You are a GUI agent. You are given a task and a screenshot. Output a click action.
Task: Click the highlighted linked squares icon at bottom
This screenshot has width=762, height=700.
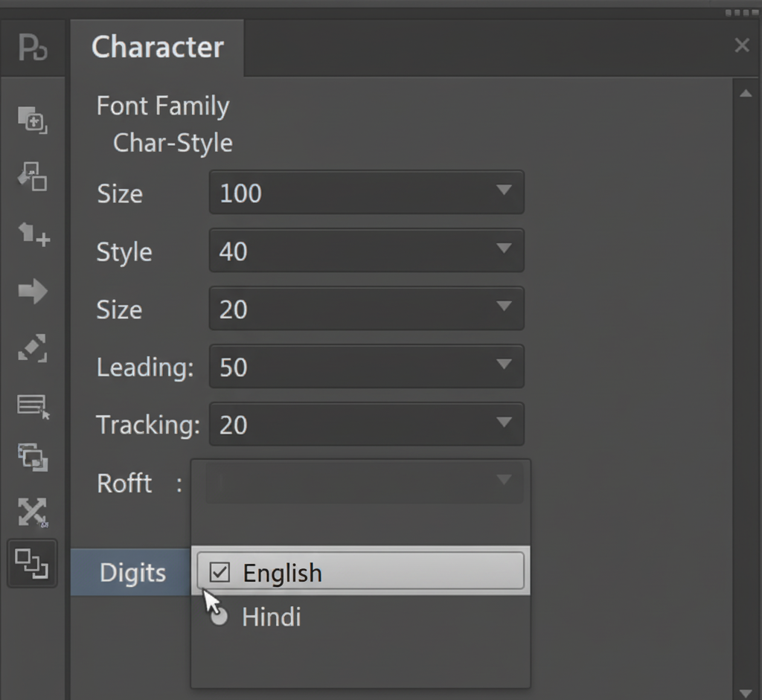click(32, 563)
